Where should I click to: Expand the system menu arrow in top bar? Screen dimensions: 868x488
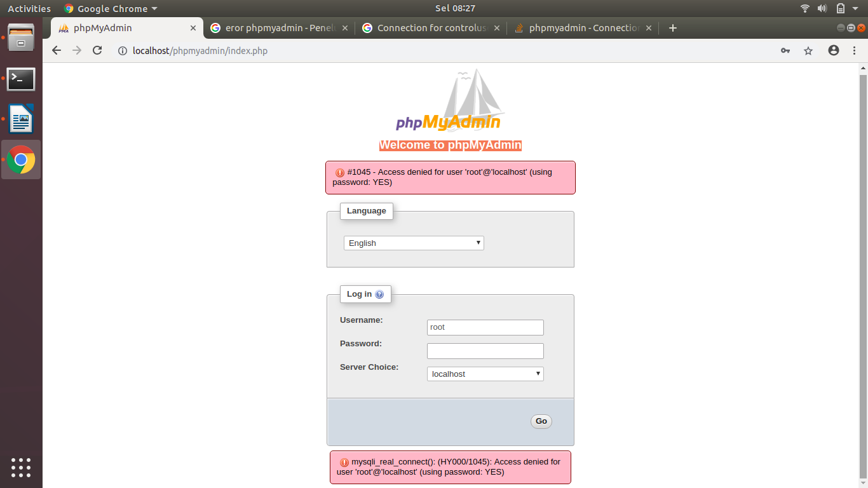(857, 8)
